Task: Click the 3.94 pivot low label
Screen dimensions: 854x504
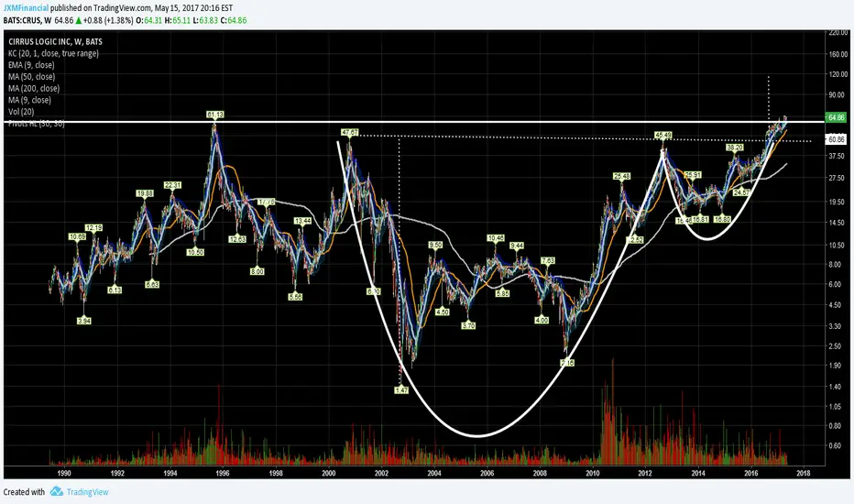Action: (x=84, y=321)
